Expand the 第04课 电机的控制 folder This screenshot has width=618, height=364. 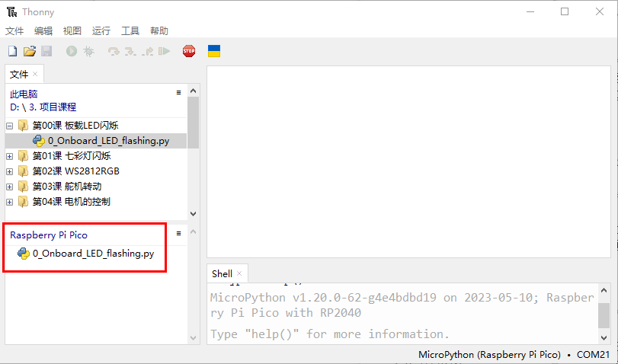pyautogui.click(x=9, y=202)
